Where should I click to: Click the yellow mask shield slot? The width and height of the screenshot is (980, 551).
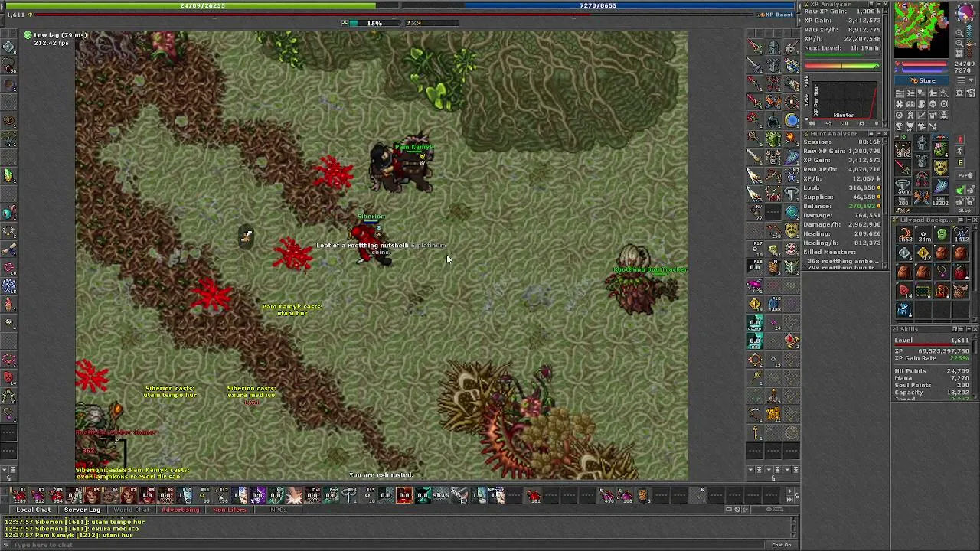[x=940, y=168]
